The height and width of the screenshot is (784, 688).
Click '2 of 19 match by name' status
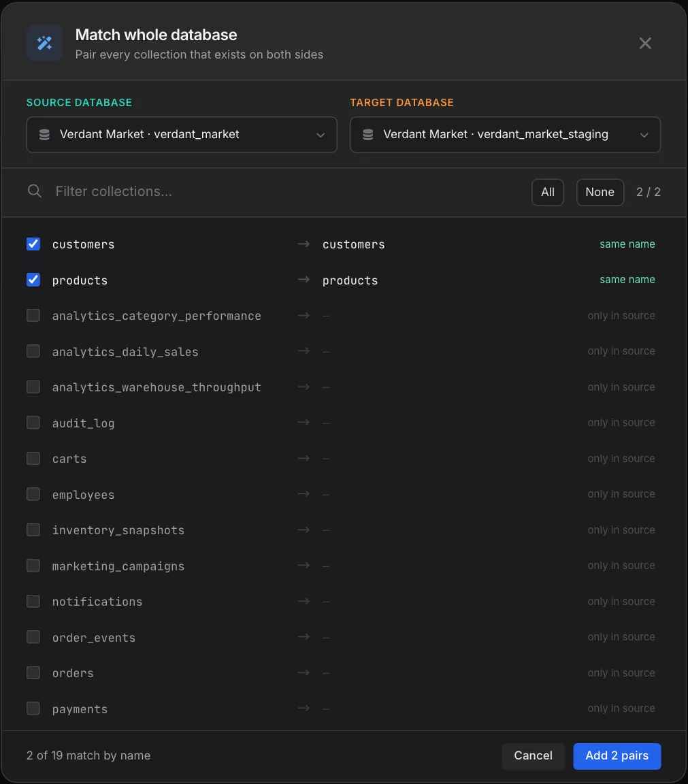pos(88,755)
